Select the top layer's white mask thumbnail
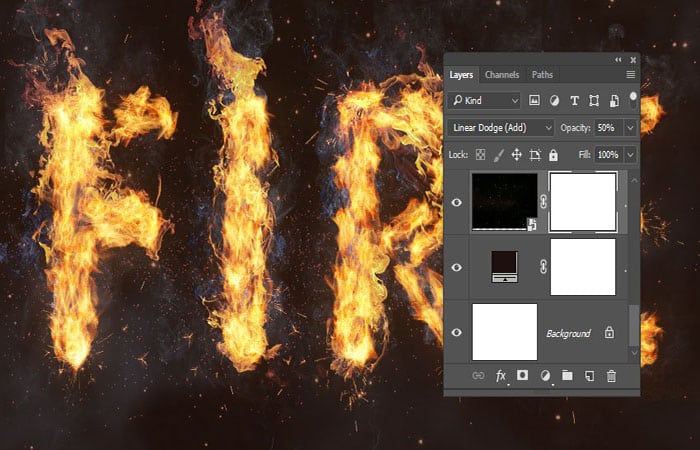The height and width of the screenshot is (450, 700). pos(583,202)
